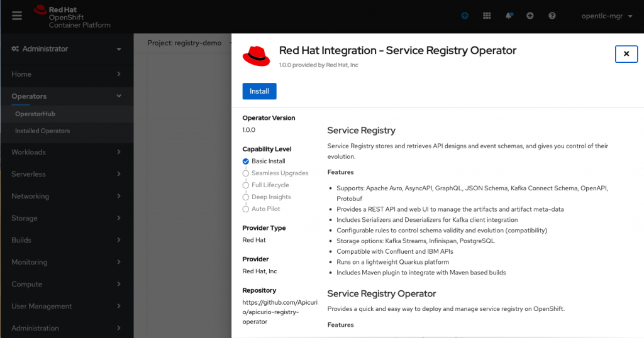Select the Full Lifecycle capability level
The height and width of the screenshot is (338, 644).
(x=266, y=185)
